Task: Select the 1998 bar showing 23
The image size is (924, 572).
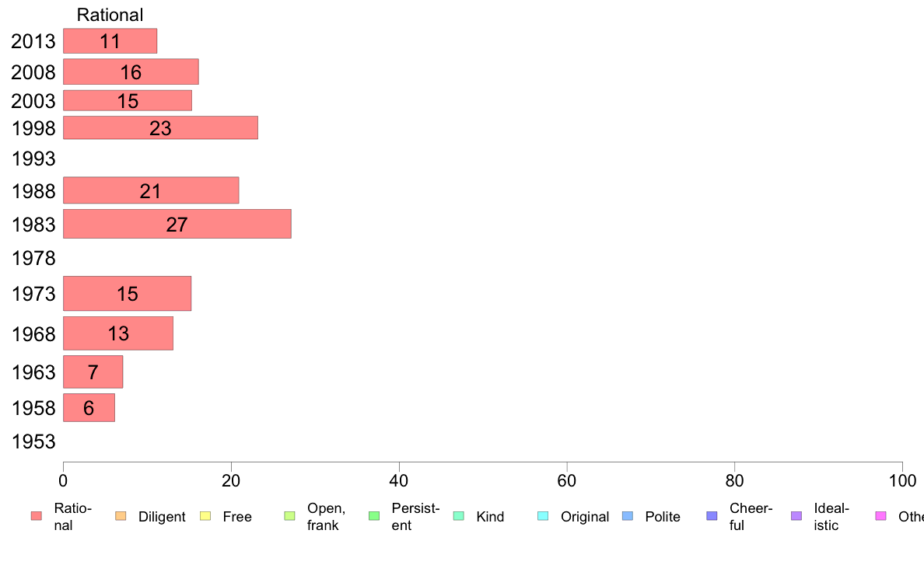Action: coord(161,127)
